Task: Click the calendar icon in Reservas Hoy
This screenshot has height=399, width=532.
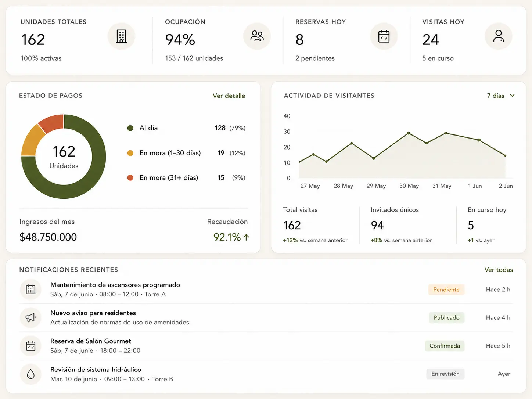Action: pyautogui.click(x=384, y=36)
